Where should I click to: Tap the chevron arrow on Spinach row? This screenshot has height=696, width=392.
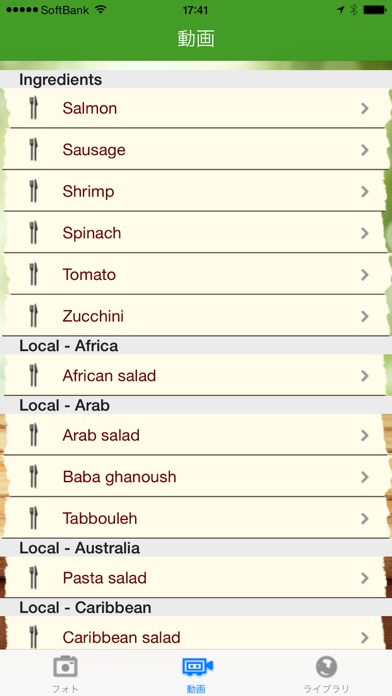pyautogui.click(x=365, y=233)
